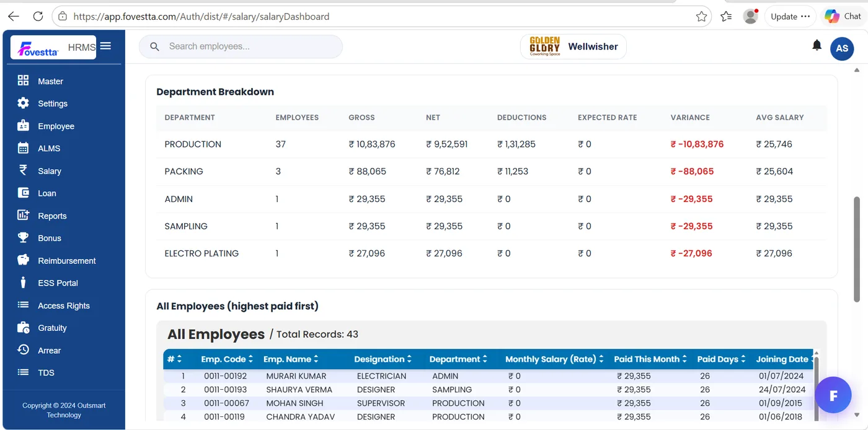868x430 pixels.
Task: Open browser favorites list icon
Action: coord(727,17)
